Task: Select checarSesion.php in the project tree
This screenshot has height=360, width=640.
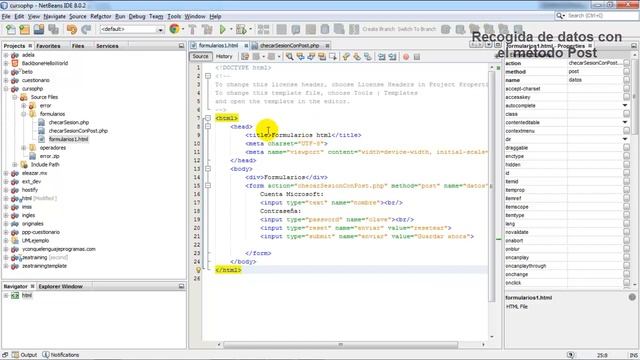Action: click(69, 122)
